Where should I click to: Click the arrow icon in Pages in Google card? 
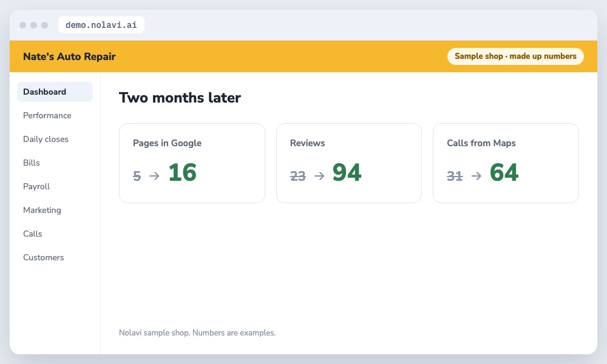[154, 176]
